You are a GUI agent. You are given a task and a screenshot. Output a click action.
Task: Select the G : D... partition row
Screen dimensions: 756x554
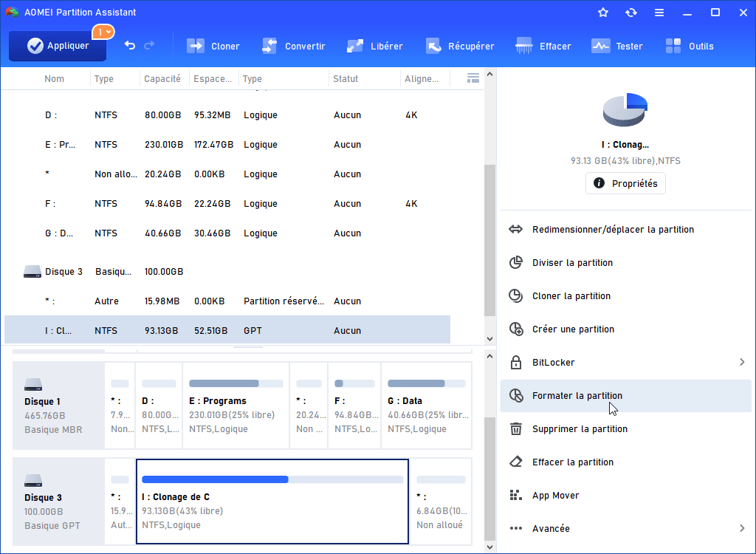(227, 233)
